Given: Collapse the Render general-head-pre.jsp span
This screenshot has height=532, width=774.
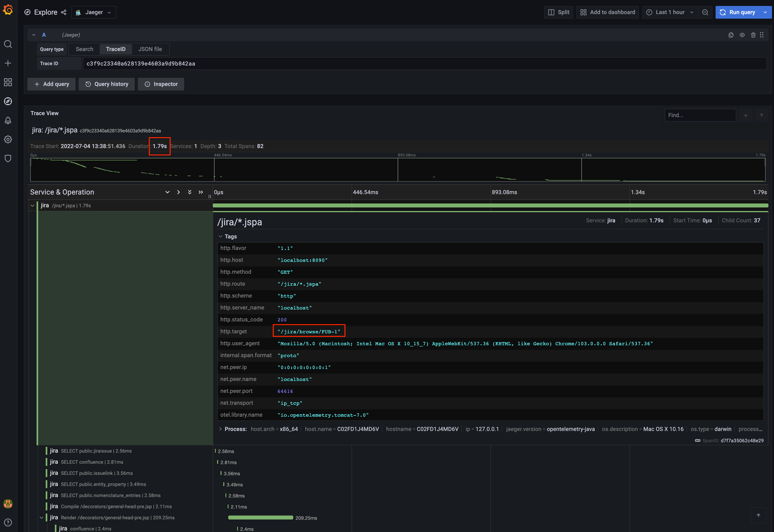Looking at the screenshot, I should coord(42,518).
